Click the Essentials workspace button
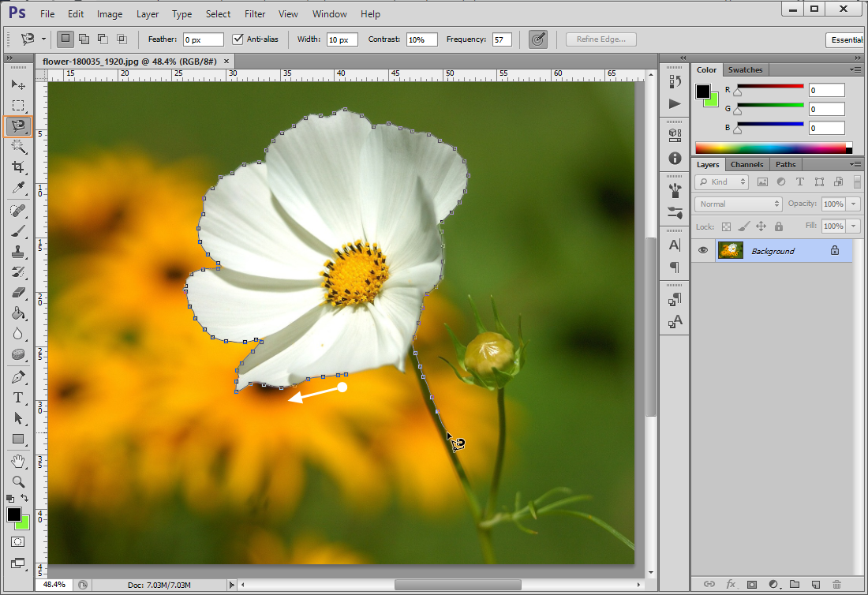This screenshot has height=595, width=868. tap(846, 39)
